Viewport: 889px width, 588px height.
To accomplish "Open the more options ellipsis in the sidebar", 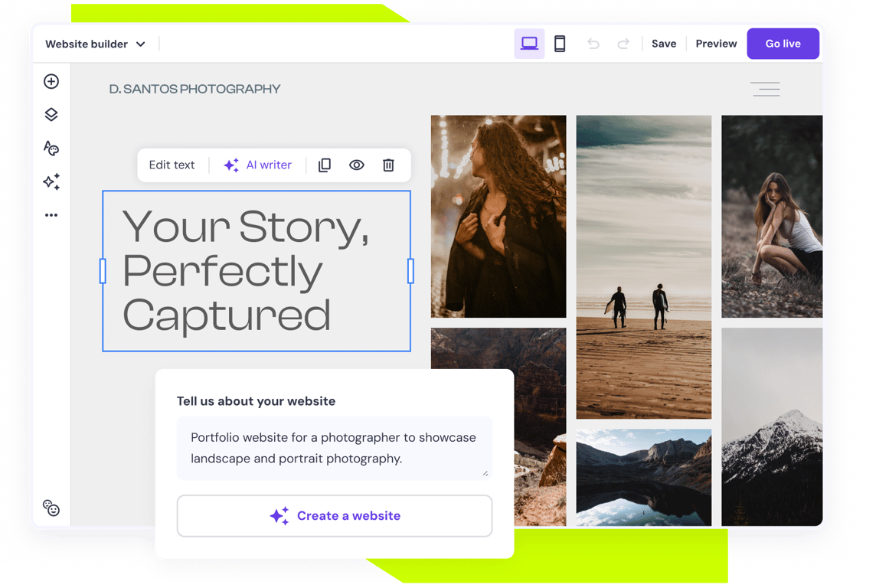I will tap(51, 214).
